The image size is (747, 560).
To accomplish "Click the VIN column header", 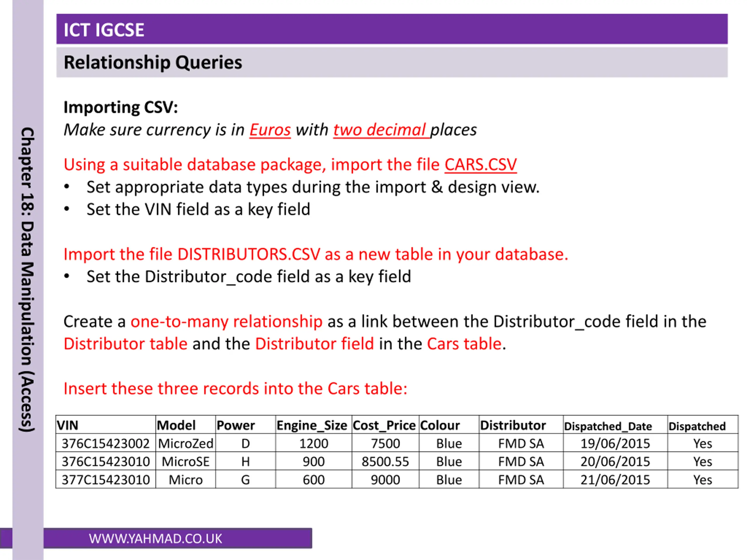I will pos(106,425).
